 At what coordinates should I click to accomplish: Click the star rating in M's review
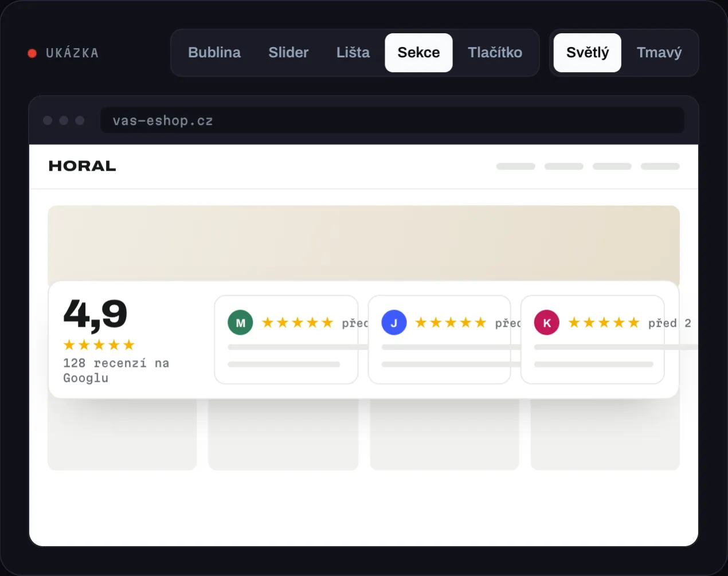pyautogui.click(x=298, y=323)
